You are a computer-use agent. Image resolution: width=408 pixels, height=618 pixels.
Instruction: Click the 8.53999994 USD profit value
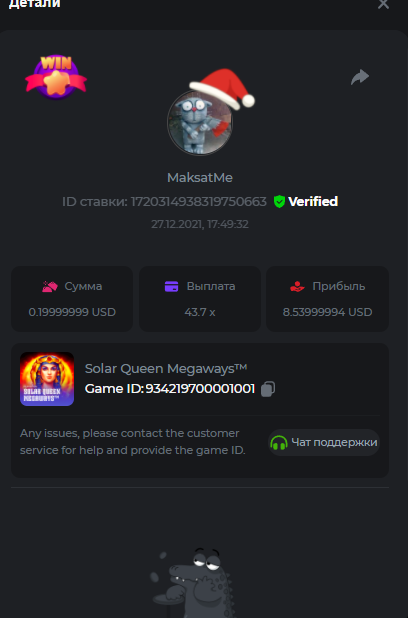pos(328,312)
